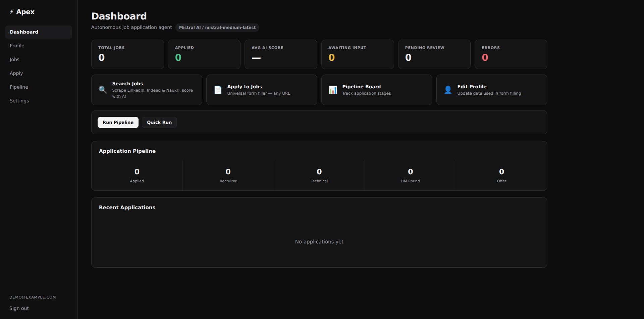Open the Search Jobs card title
The height and width of the screenshot is (319, 644).
coord(127,84)
